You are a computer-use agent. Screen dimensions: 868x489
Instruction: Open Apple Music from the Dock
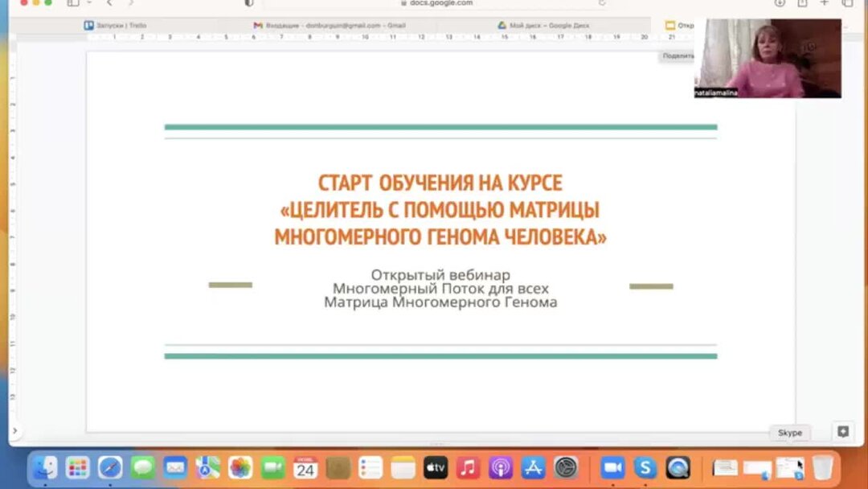pyautogui.click(x=466, y=466)
